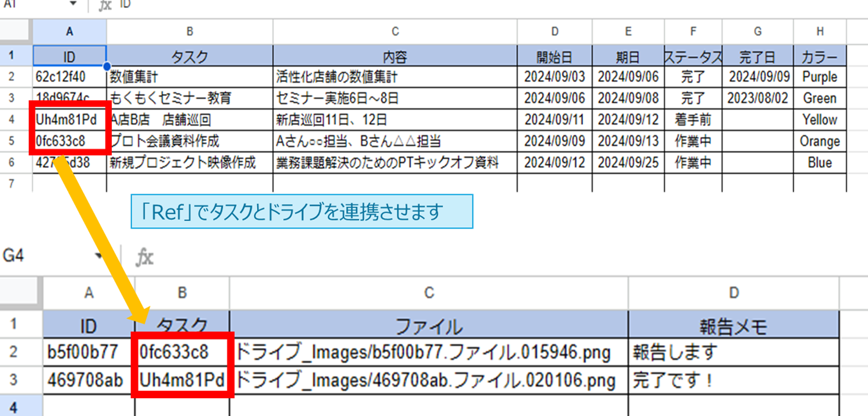Select ID cell b5f00b77 in lower file sheet
The height and width of the screenshot is (416, 868).
pyautogui.click(x=89, y=353)
